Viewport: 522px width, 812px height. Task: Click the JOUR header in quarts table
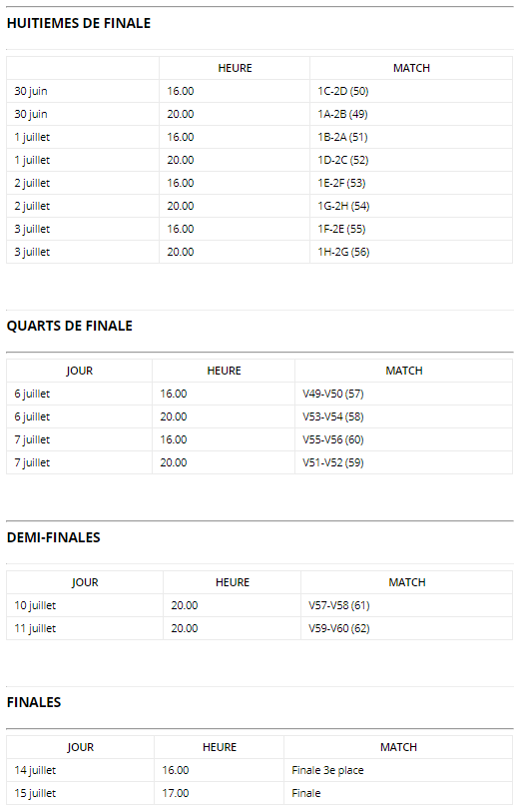(79, 371)
